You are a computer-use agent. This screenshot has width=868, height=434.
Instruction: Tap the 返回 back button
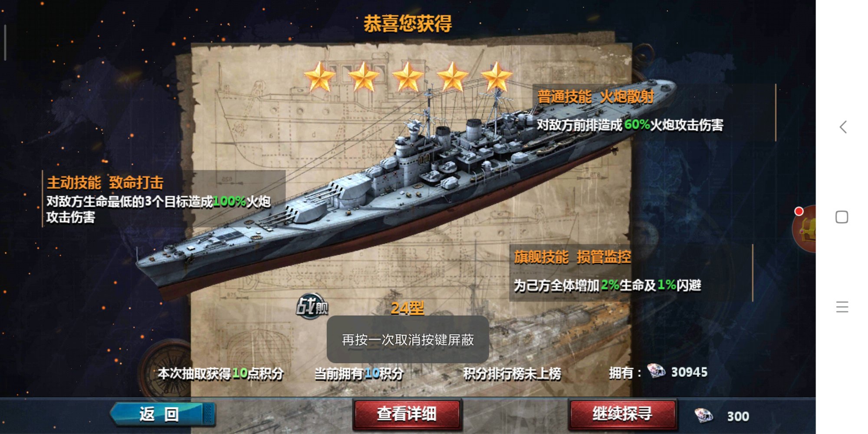[x=163, y=414]
